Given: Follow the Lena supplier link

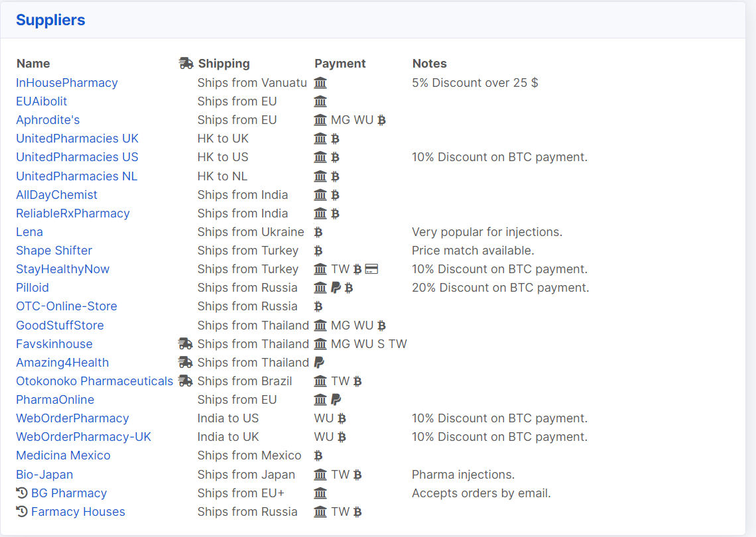Looking at the screenshot, I should click(x=29, y=232).
